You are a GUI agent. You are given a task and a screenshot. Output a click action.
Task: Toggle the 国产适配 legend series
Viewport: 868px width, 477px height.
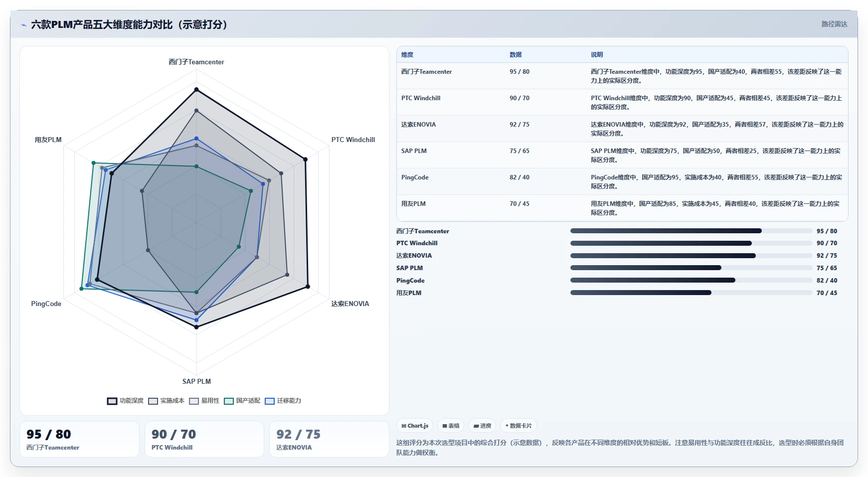click(242, 401)
